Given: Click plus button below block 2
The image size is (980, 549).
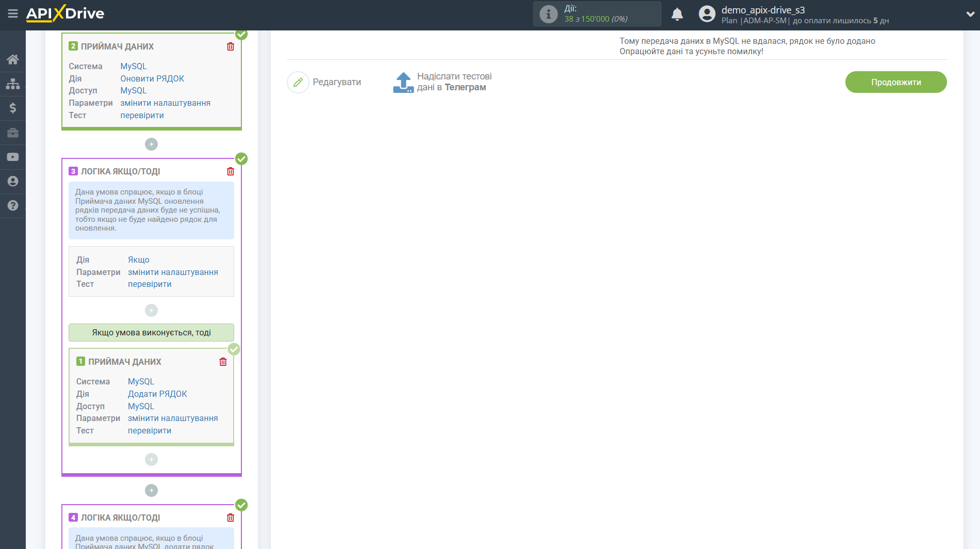Looking at the screenshot, I should point(151,144).
